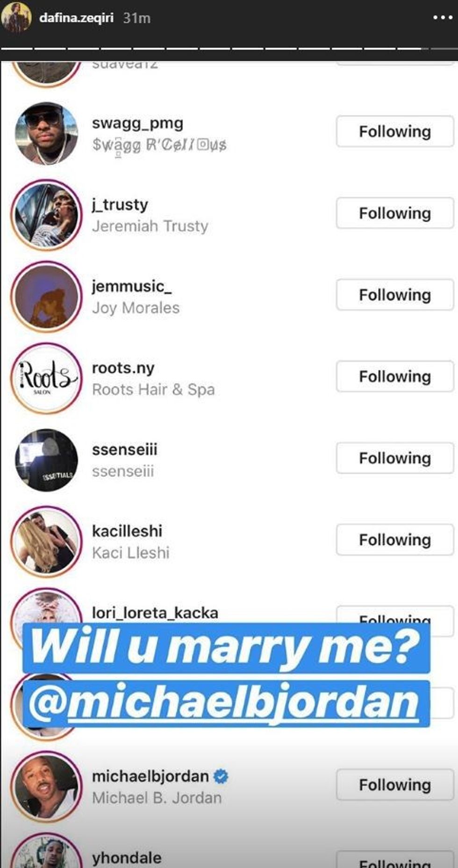Viewport: 458px width, 868px height.
Task: Tap dafina.zeqiri profile avatar in header
Action: coord(16,18)
